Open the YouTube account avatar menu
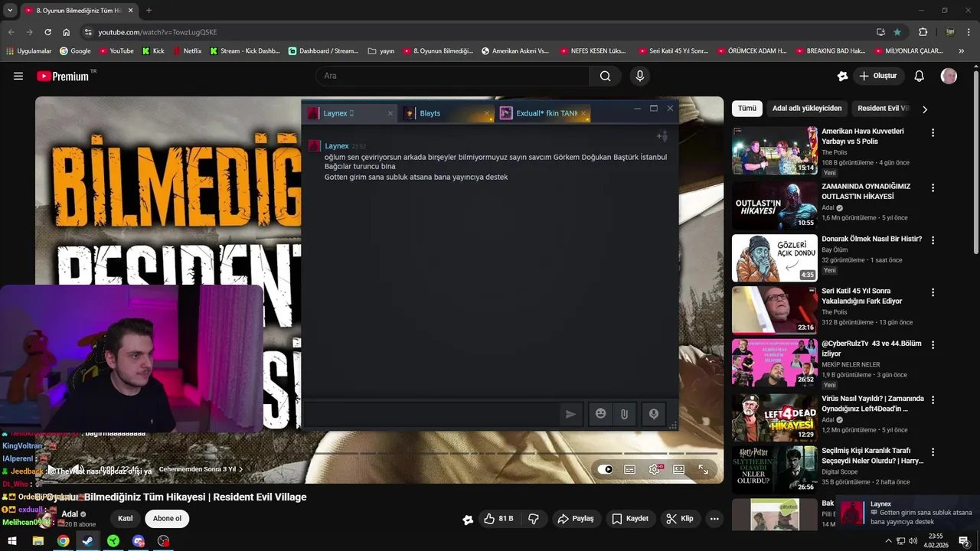The height and width of the screenshot is (551, 980). tap(949, 76)
